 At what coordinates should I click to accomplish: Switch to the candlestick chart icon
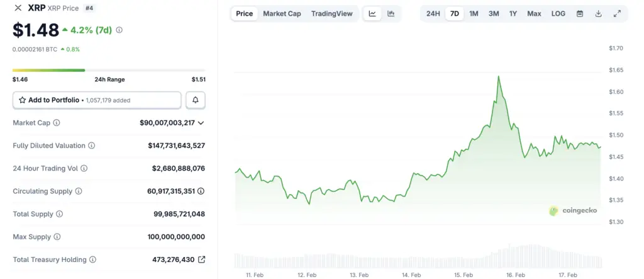[391, 13]
